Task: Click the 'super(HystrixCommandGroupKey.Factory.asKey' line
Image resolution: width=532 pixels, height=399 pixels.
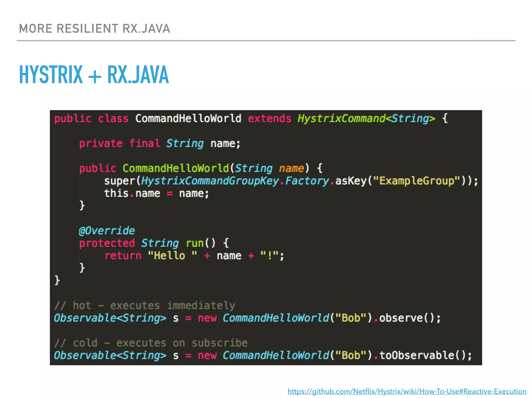Action: [291, 181]
